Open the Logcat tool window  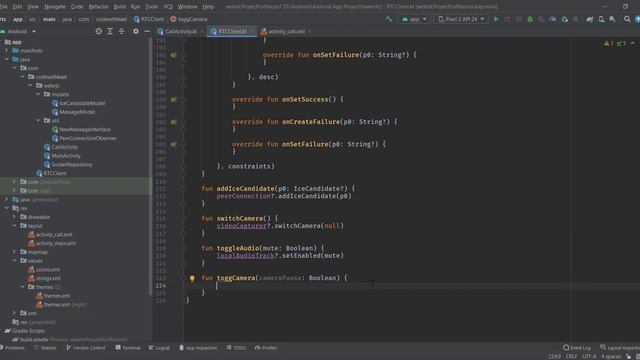tap(159, 348)
